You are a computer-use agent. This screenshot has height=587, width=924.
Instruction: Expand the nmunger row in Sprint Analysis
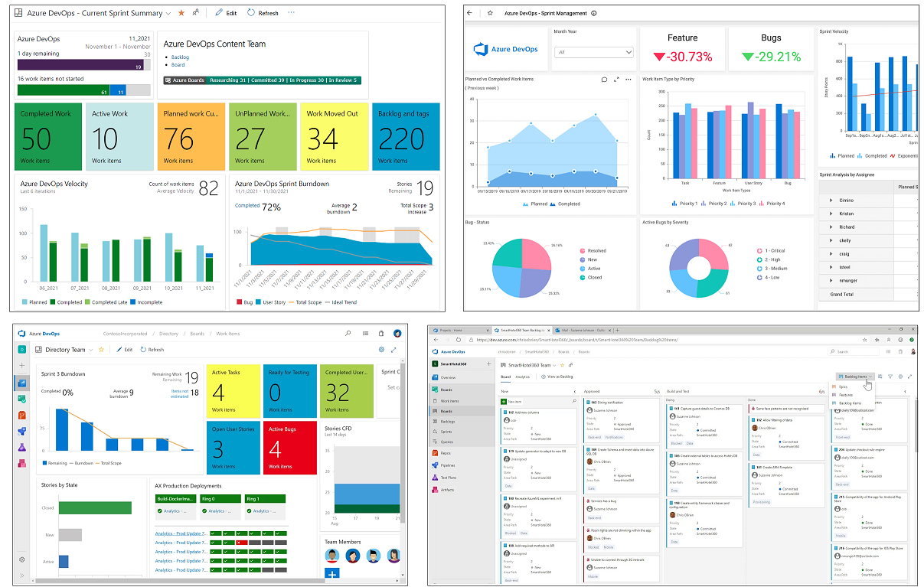pyautogui.click(x=831, y=280)
